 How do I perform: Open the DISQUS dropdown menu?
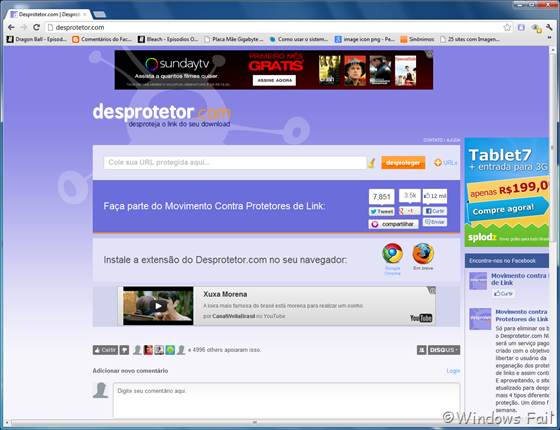[x=444, y=350]
